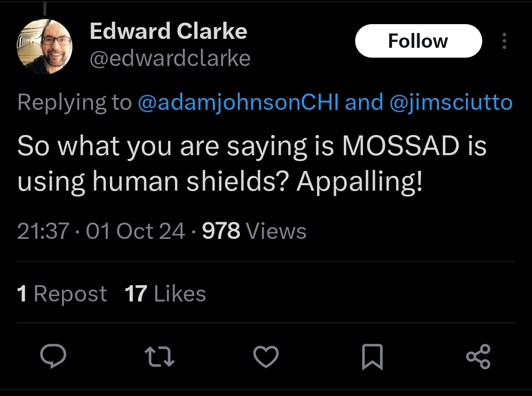Repost this tweet using arrows icon
This screenshot has height=396, width=532.
coord(160,356)
